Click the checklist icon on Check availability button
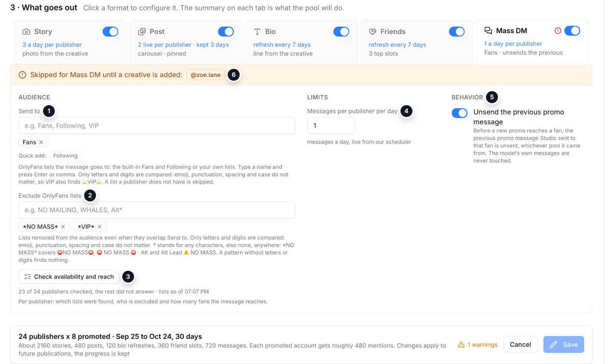The height and width of the screenshot is (364, 605). pos(28,277)
